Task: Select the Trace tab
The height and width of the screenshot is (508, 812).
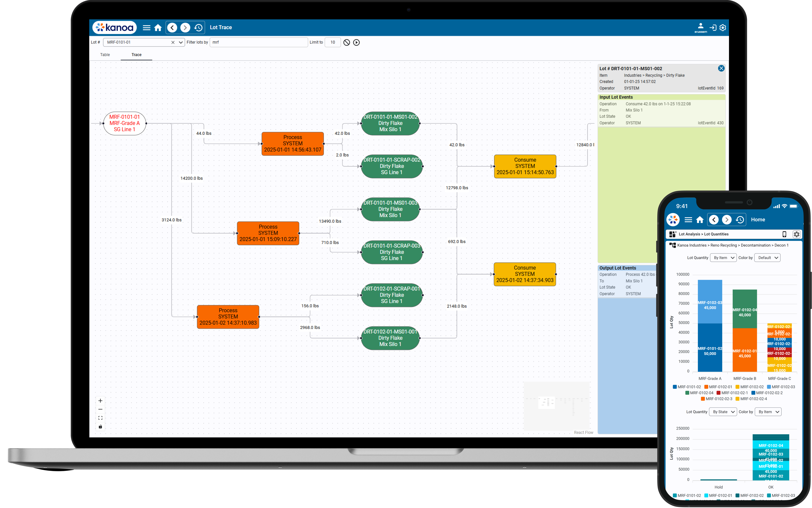Action: point(136,55)
